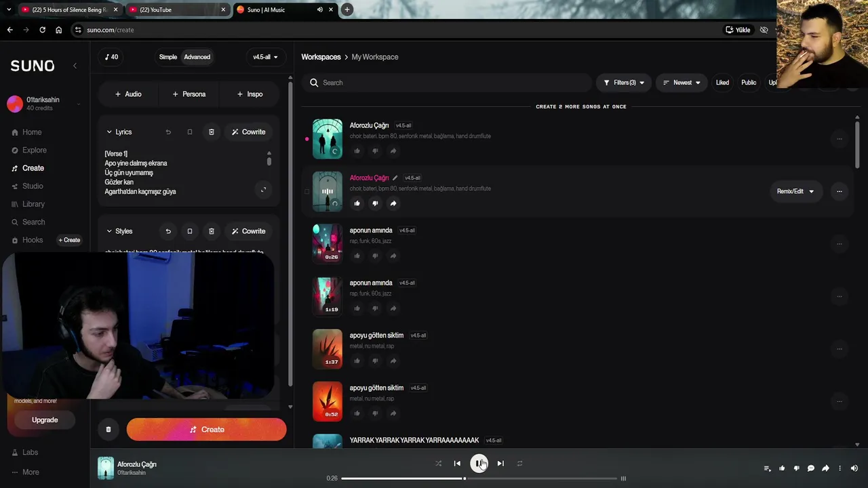Like the song from the player bar

point(782,468)
